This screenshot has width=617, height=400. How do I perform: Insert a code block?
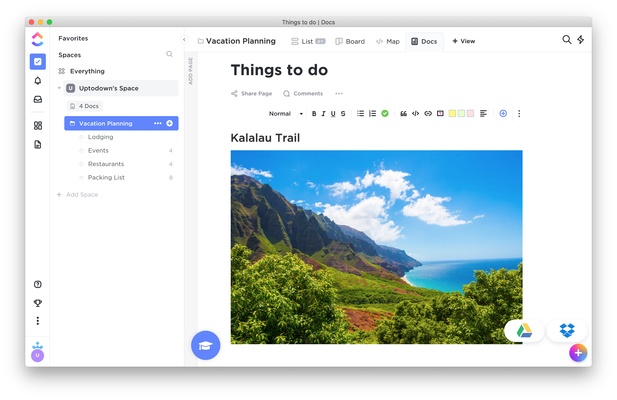[416, 114]
